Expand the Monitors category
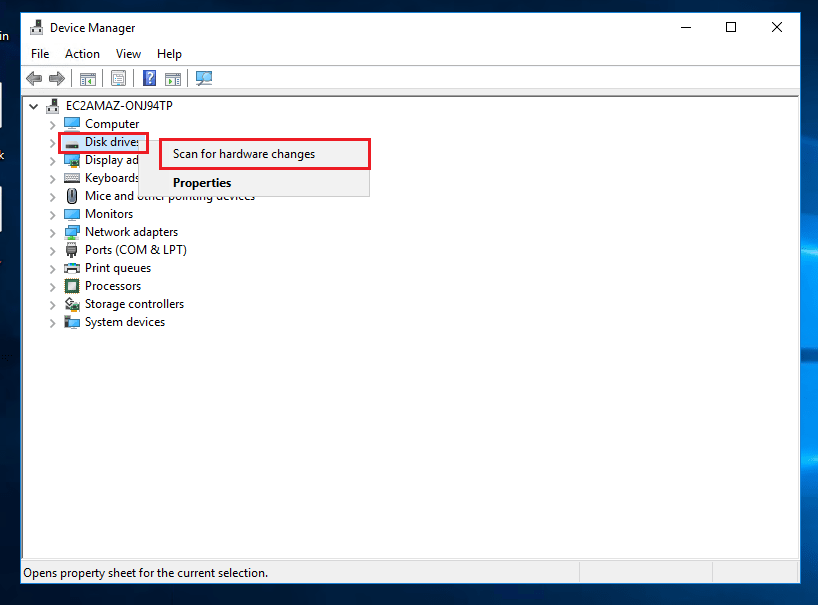Image resolution: width=818 pixels, height=605 pixels. (x=52, y=215)
